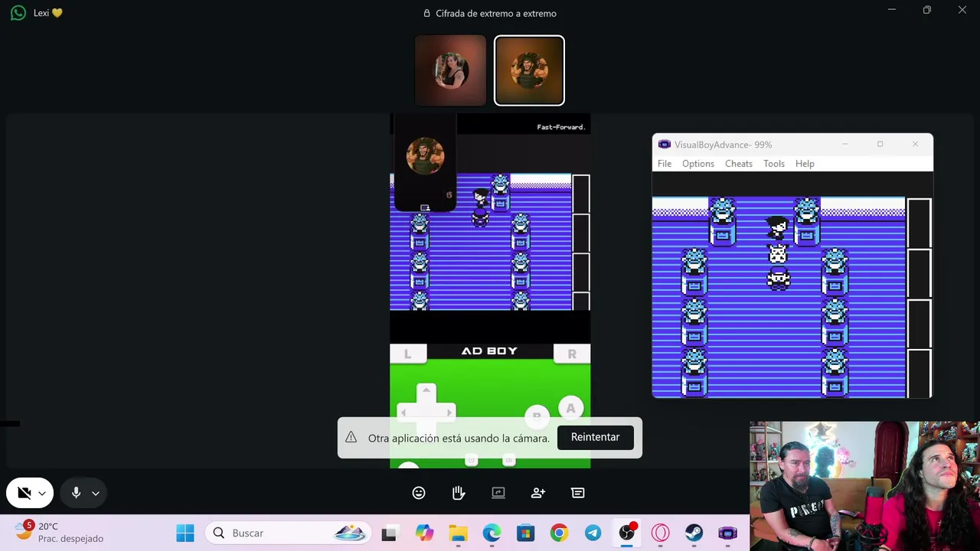Select the highlighted second participant thumbnail
Viewport: 980px width, 551px height.
tap(529, 70)
